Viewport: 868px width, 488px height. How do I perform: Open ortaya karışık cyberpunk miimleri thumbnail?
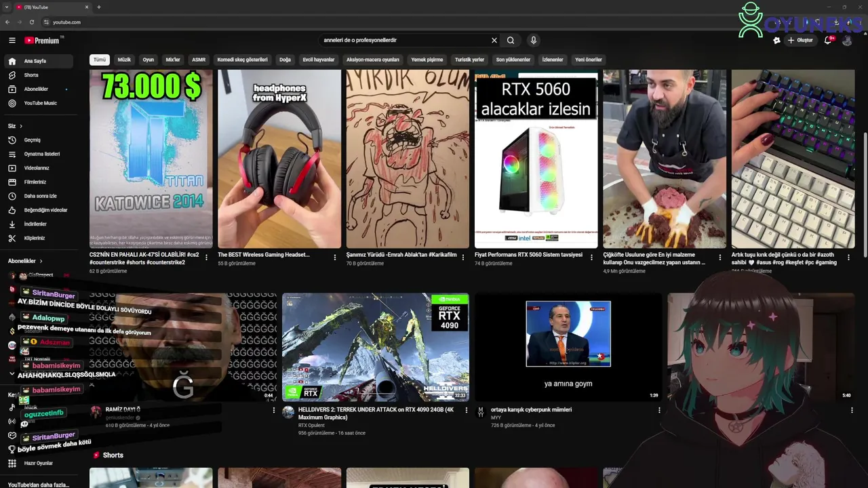tap(568, 347)
